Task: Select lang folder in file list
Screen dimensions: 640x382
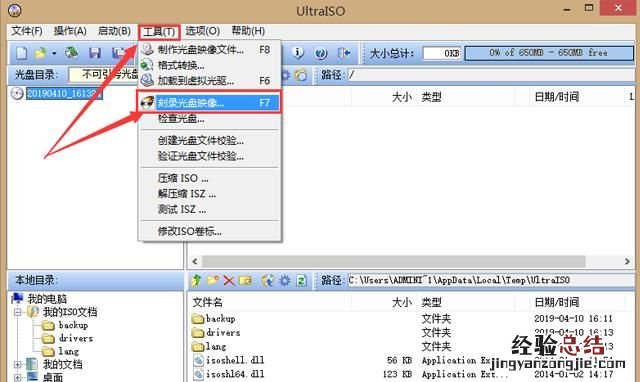Action: tap(216, 346)
